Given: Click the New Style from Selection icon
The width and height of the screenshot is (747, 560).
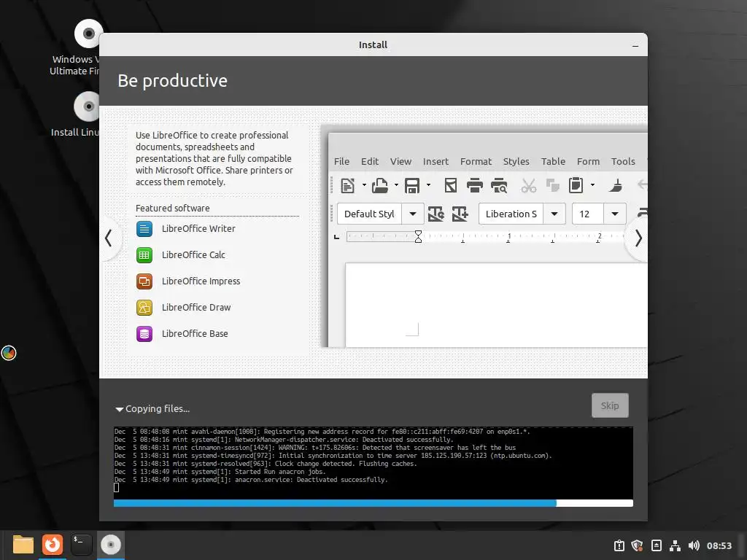Looking at the screenshot, I should point(460,214).
